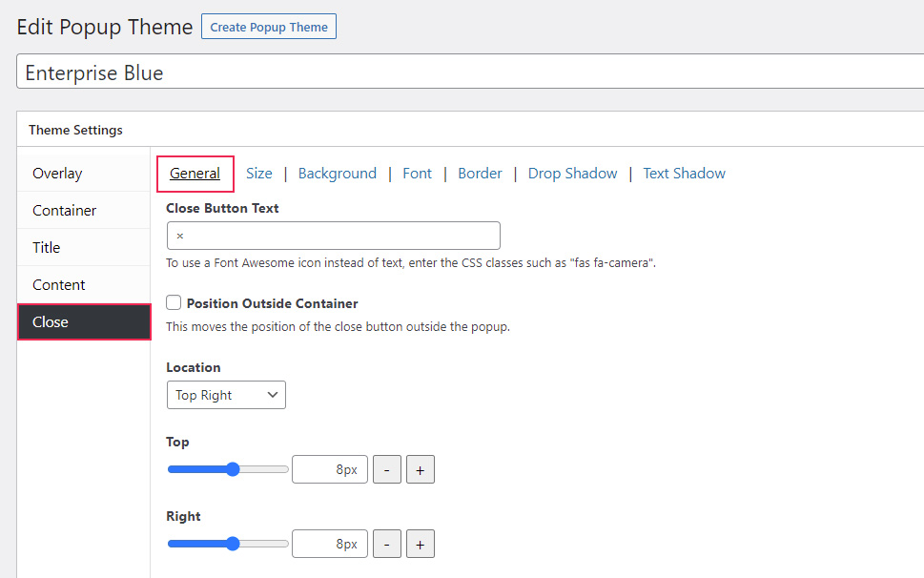The width and height of the screenshot is (924, 578).
Task: Open the Background settings tab
Action: pyautogui.click(x=337, y=173)
